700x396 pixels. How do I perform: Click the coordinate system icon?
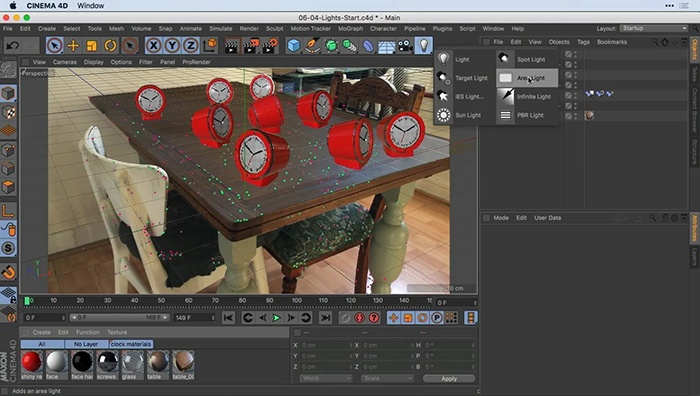(210, 46)
